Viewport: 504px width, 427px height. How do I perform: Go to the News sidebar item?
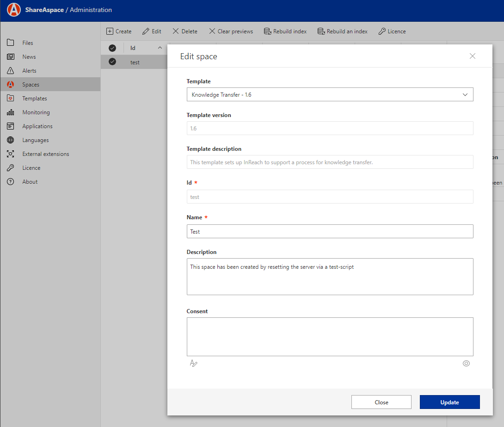[29, 57]
